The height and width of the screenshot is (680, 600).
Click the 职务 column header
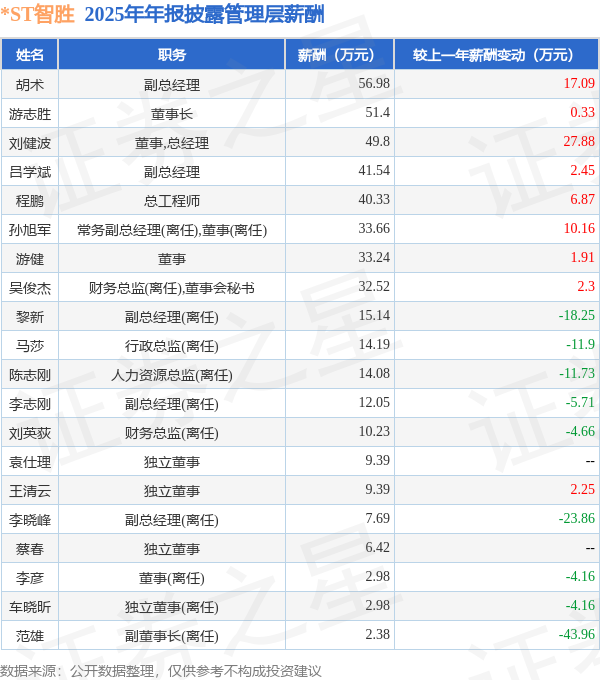click(172, 55)
